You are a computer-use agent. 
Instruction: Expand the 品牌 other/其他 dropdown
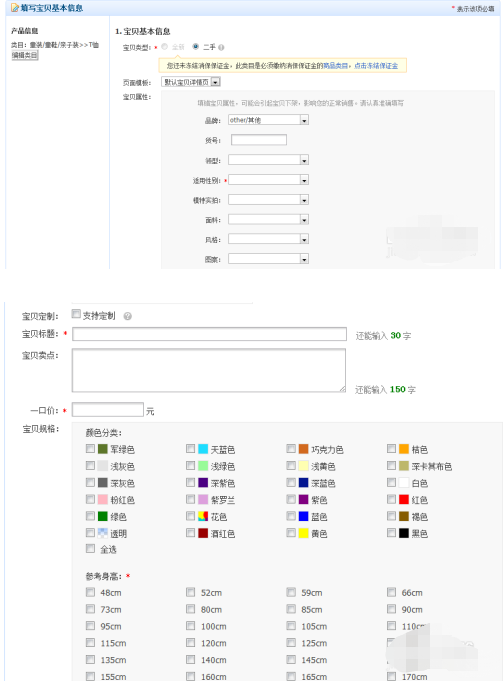268,120
